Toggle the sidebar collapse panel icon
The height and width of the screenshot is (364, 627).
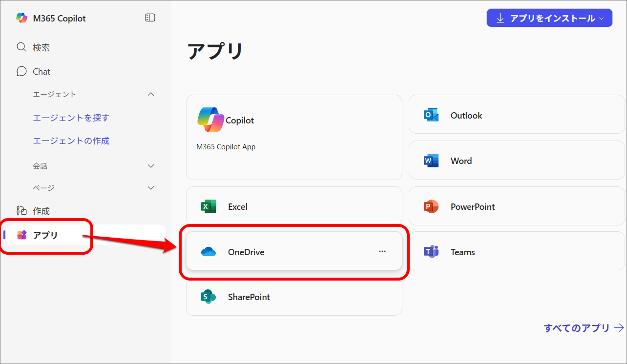(150, 18)
